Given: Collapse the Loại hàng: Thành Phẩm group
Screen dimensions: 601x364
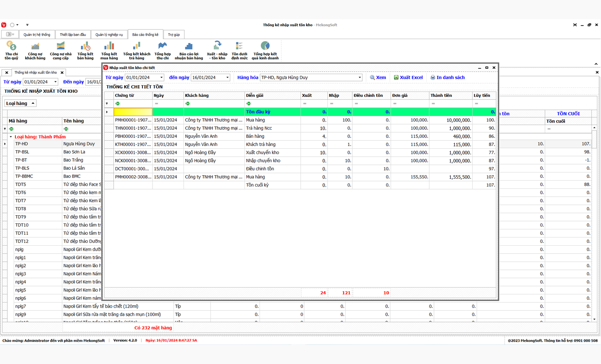Looking at the screenshot, I should [10, 137].
